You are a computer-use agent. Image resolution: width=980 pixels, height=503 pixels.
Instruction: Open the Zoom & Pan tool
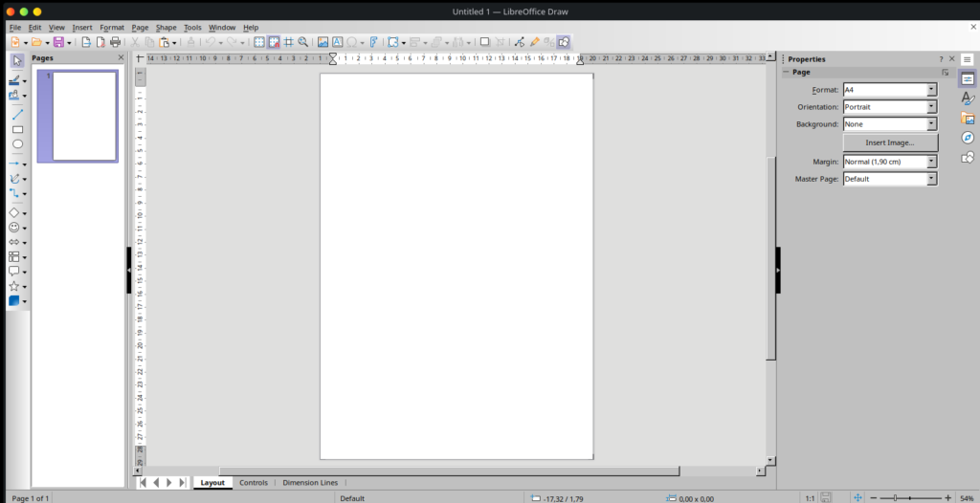click(x=303, y=42)
